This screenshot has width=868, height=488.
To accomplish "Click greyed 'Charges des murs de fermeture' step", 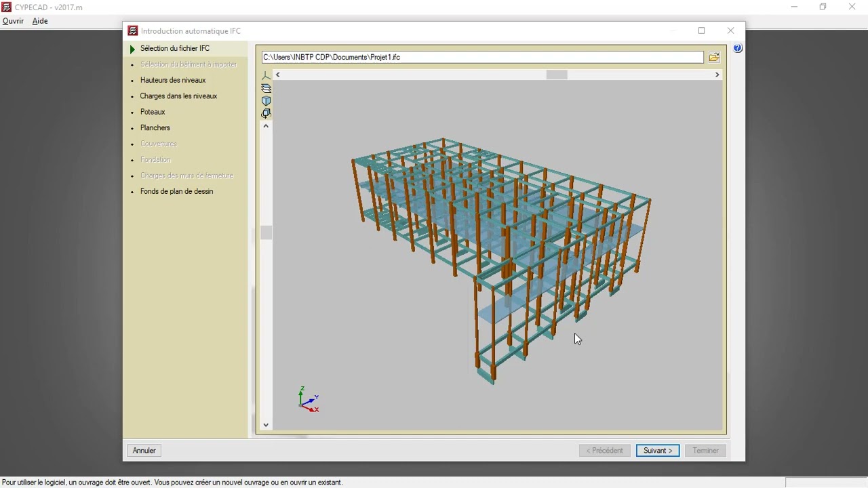I will coord(186,176).
